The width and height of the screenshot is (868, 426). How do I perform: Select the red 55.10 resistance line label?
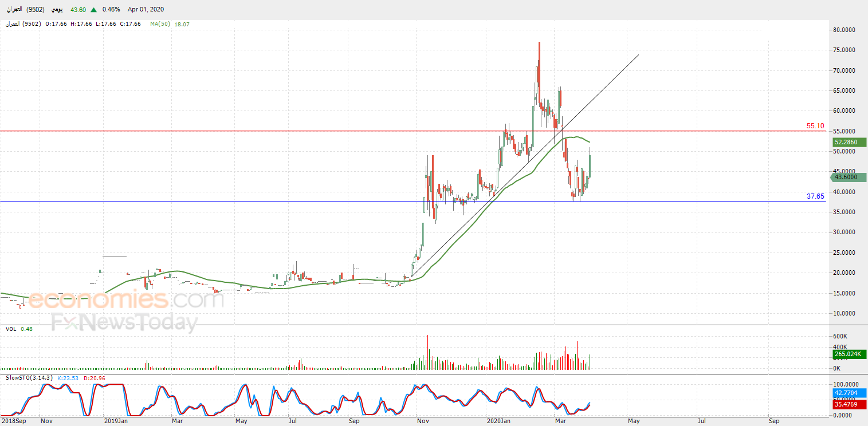point(815,125)
